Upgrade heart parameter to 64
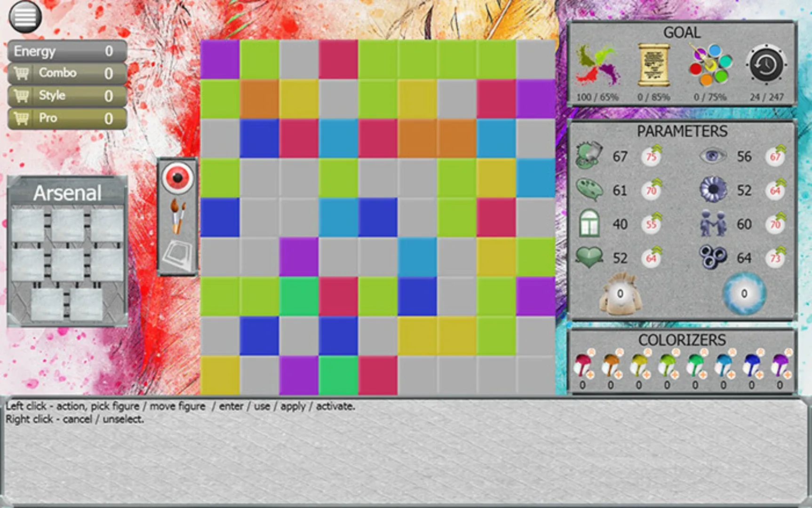The image size is (812, 508). [652, 258]
